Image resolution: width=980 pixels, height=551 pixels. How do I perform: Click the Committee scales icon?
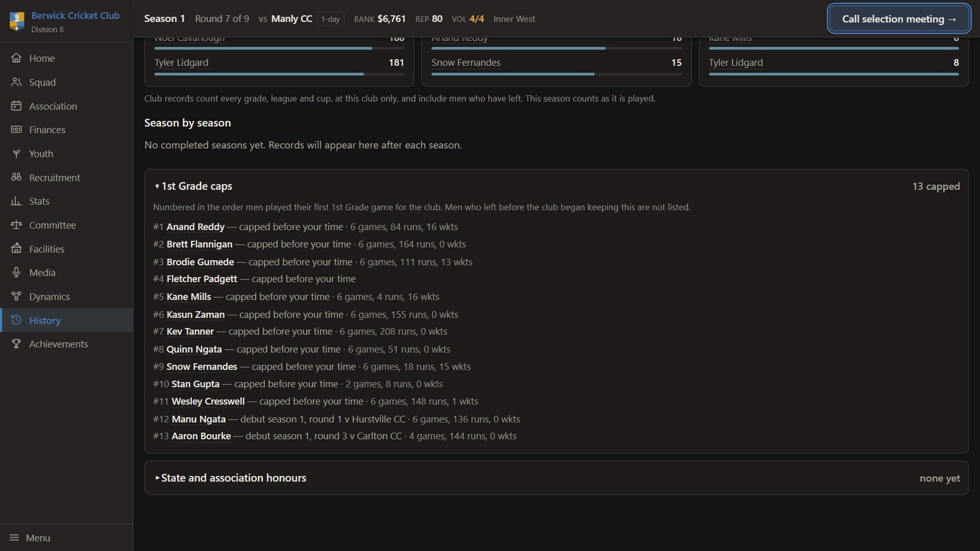pyautogui.click(x=16, y=225)
